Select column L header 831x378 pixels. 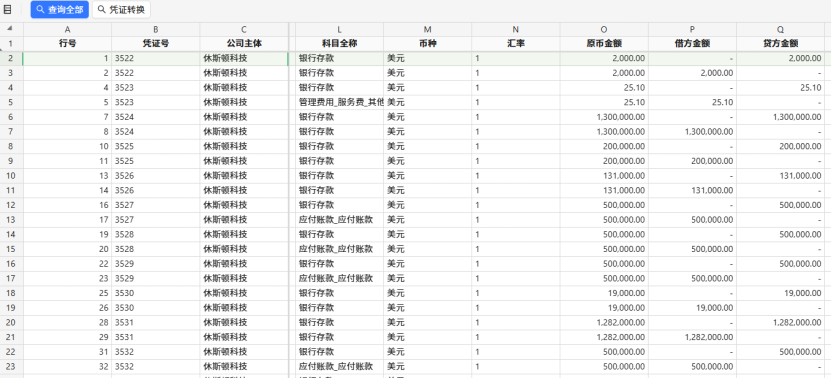point(340,30)
